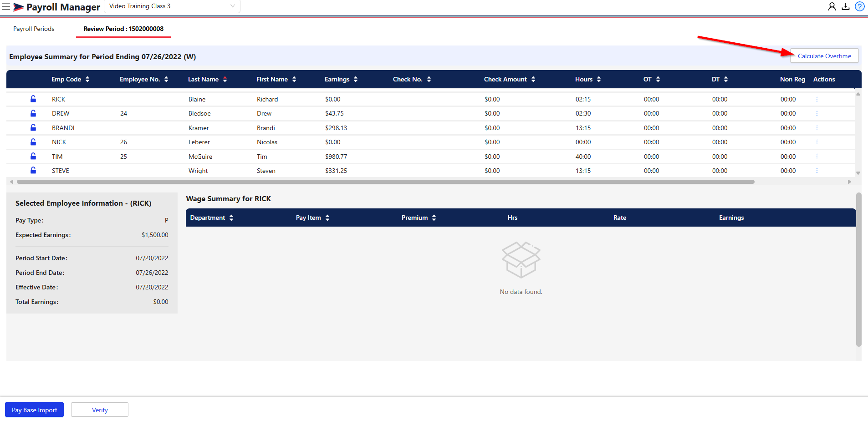Click earnings value $331.25
Viewport: 868px width, 425px height.
pos(336,171)
